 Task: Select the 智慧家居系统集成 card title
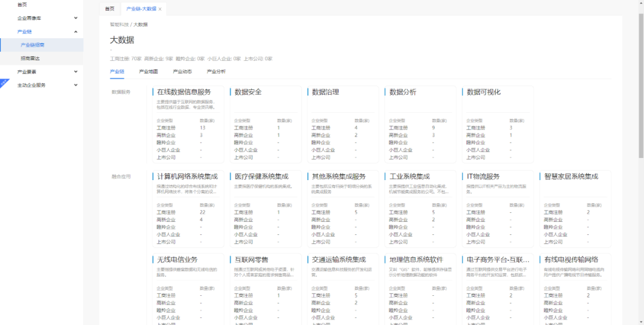click(x=571, y=177)
